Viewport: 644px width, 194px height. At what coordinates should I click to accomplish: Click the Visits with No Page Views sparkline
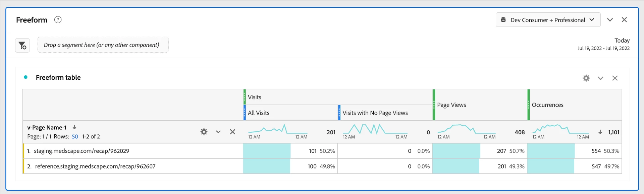375,129
